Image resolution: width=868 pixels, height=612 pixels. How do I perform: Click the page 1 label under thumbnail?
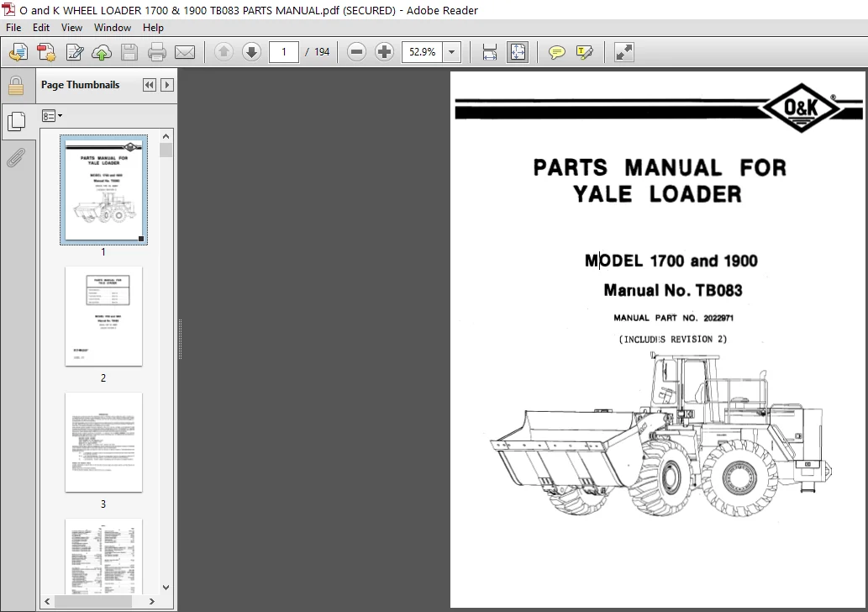[x=103, y=252]
